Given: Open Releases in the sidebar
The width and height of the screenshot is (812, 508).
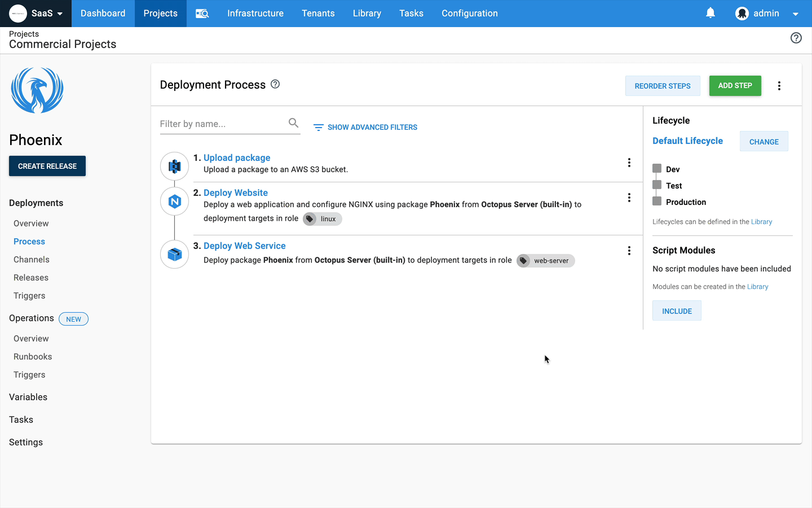Looking at the screenshot, I should (31, 278).
